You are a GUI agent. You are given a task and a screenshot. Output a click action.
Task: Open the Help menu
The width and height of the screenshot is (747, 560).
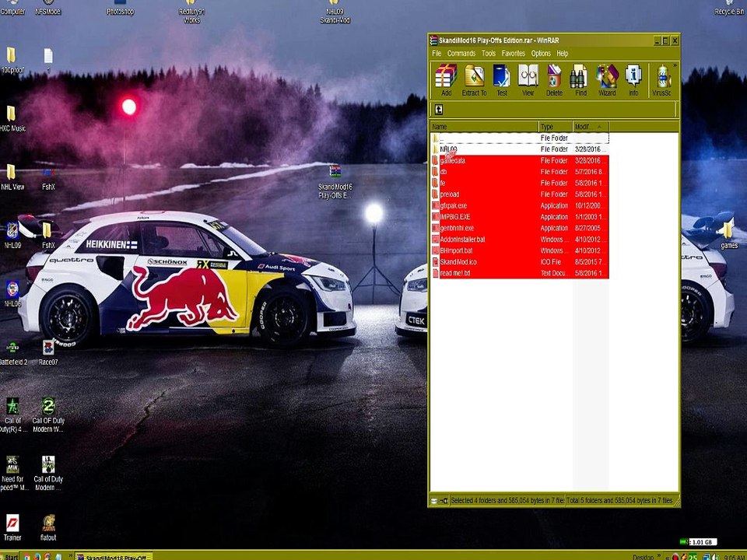point(562,54)
